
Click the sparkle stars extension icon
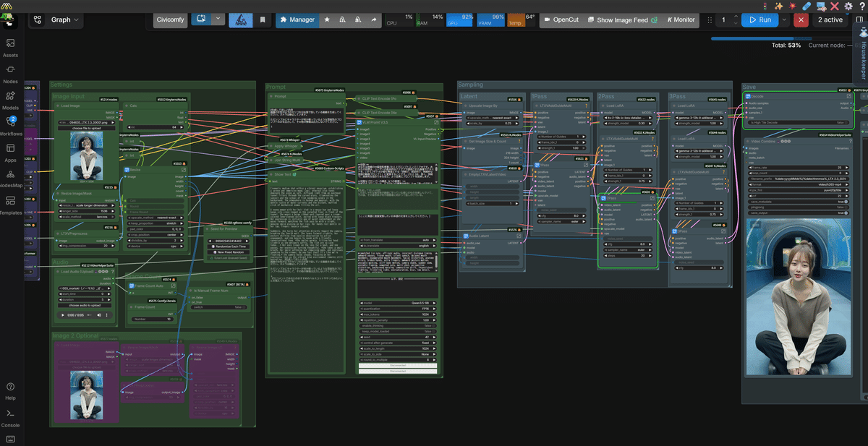pos(780,6)
